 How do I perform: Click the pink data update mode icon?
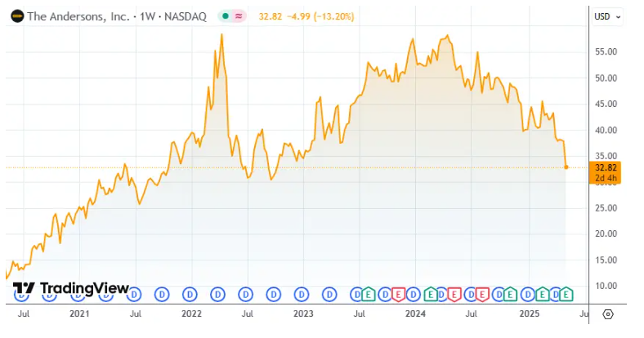(239, 16)
